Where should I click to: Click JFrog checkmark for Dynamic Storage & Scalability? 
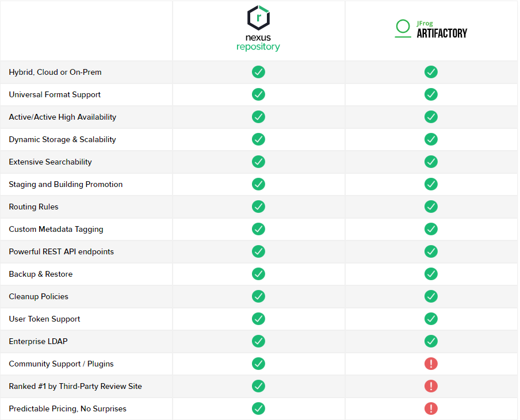(x=431, y=139)
